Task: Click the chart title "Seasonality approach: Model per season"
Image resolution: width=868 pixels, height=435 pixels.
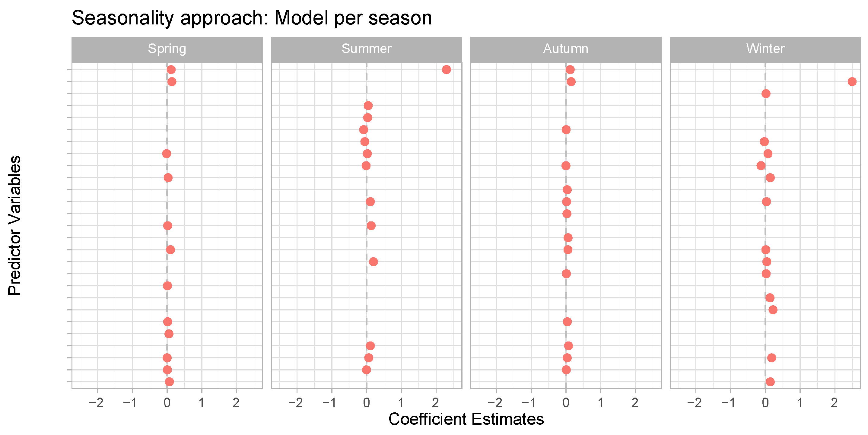Action: pos(252,18)
